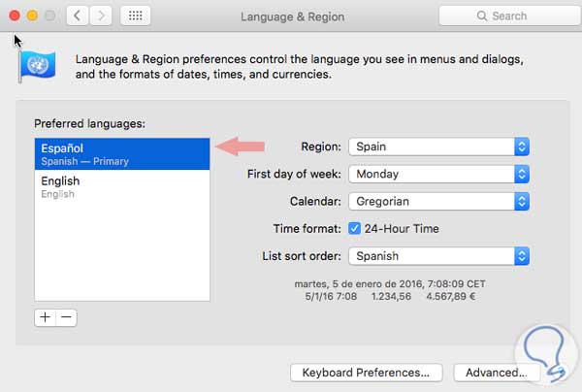Toggle the 24-Hour Time checkbox

click(x=355, y=229)
